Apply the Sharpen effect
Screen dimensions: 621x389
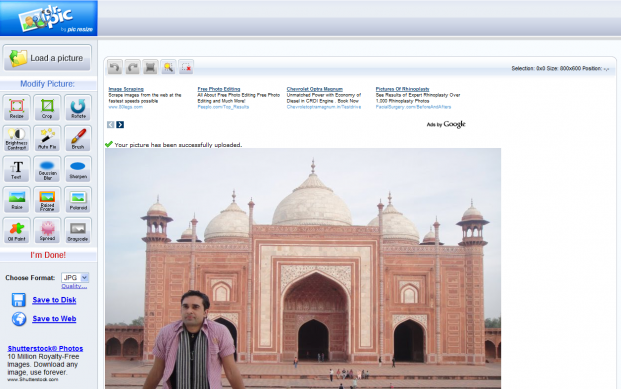(x=78, y=169)
